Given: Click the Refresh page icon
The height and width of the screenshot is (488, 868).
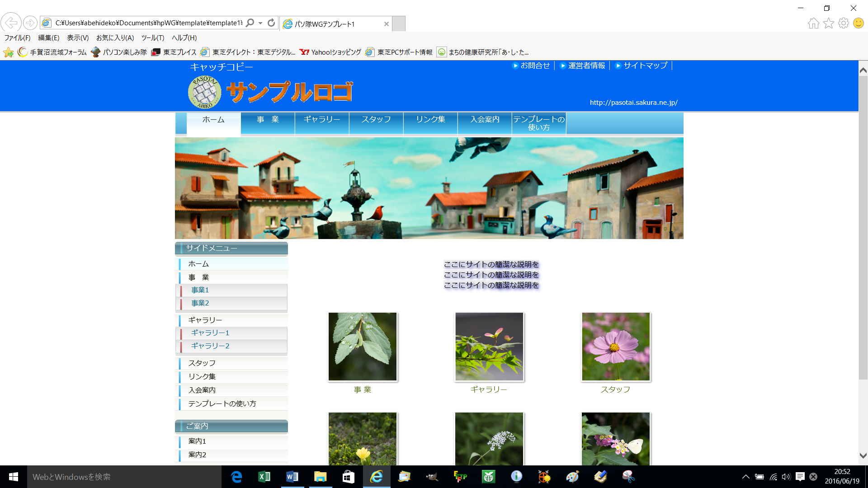Looking at the screenshot, I should (x=271, y=23).
